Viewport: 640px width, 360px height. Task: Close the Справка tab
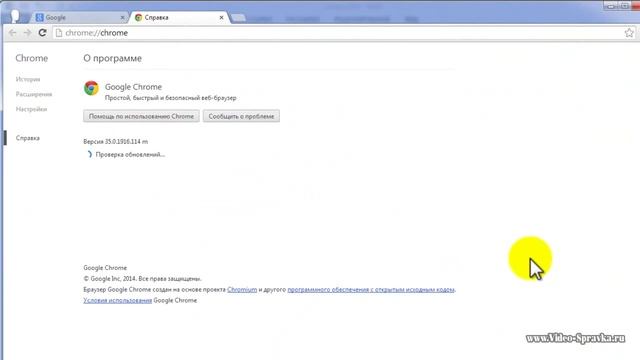tap(221, 18)
